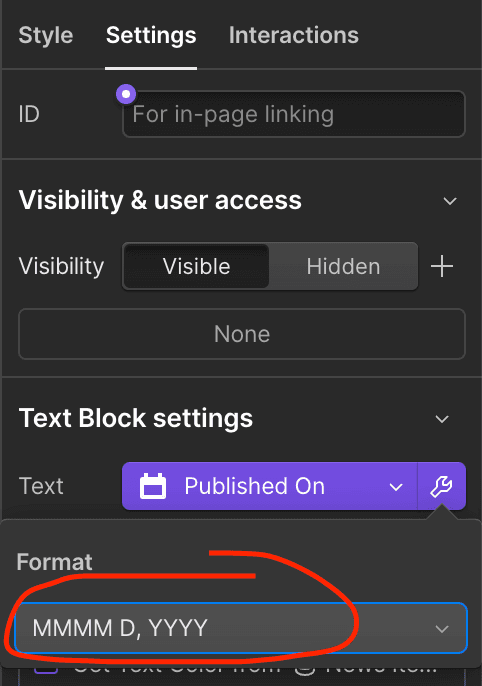Open the wrench format settings icon
The height and width of the screenshot is (686, 482).
point(441,486)
